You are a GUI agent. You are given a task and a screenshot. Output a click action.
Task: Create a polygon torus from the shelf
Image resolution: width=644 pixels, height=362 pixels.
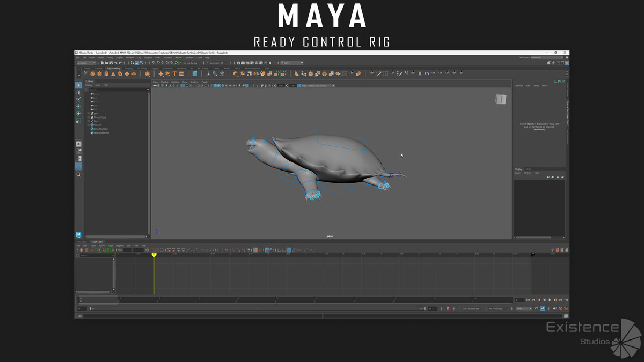pyautogui.click(x=120, y=73)
